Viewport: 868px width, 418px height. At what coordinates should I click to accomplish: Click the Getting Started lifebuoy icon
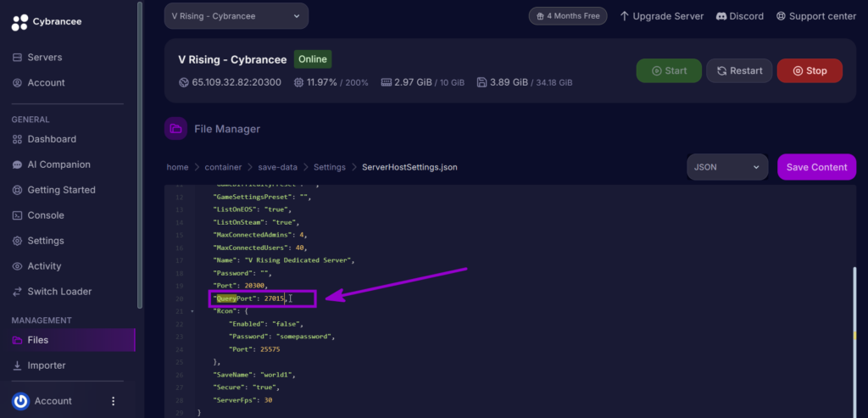click(17, 191)
